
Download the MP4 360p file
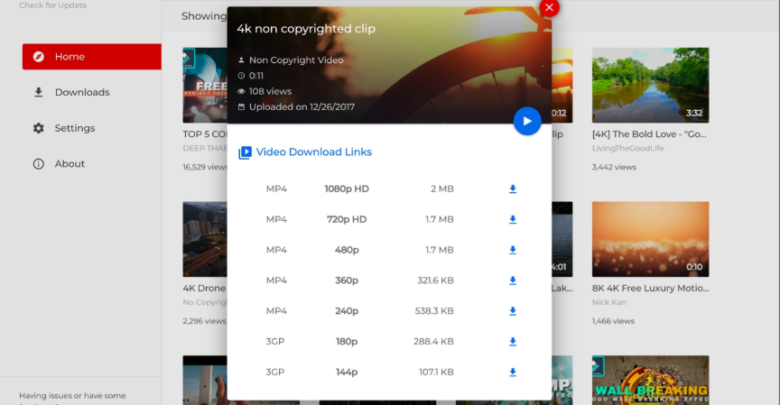point(512,281)
